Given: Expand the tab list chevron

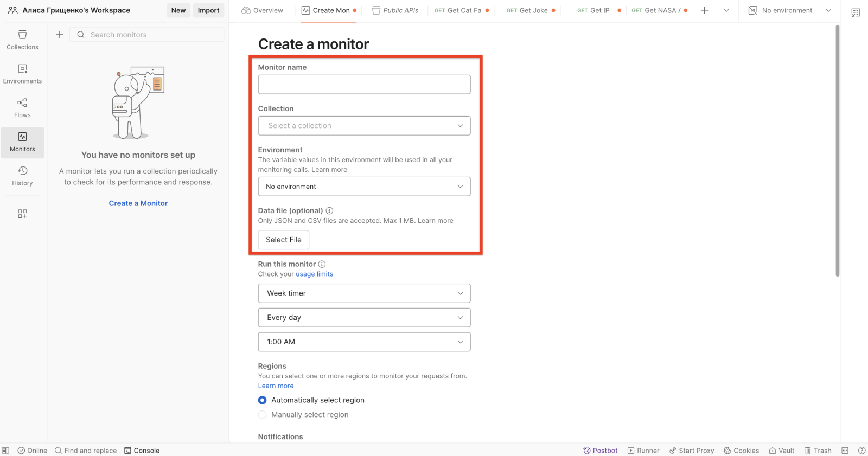Looking at the screenshot, I should (726, 10).
